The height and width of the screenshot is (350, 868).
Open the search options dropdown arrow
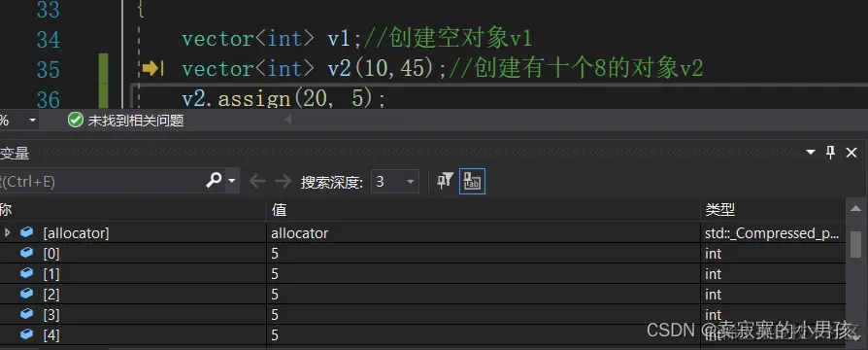231,181
